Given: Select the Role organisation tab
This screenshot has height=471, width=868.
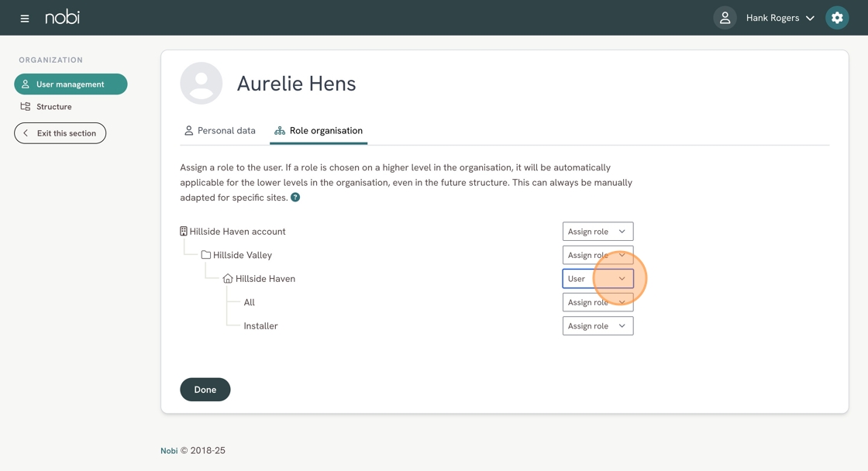Looking at the screenshot, I should 319,131.
